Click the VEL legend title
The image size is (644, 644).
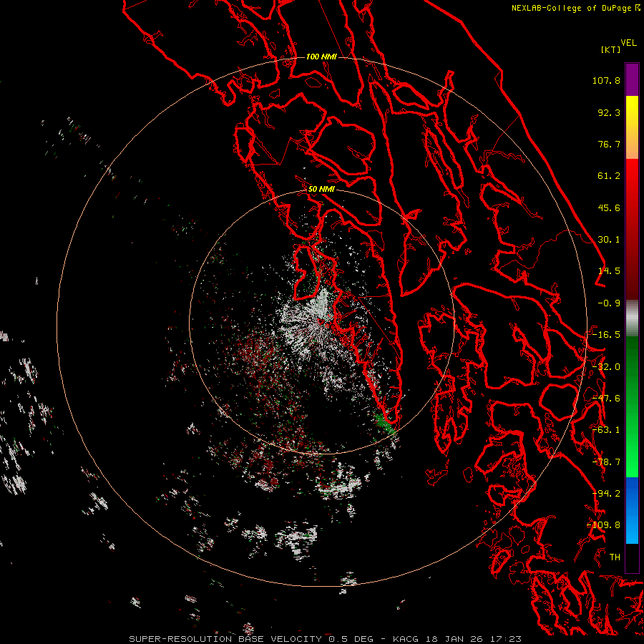tap(629, 43)
